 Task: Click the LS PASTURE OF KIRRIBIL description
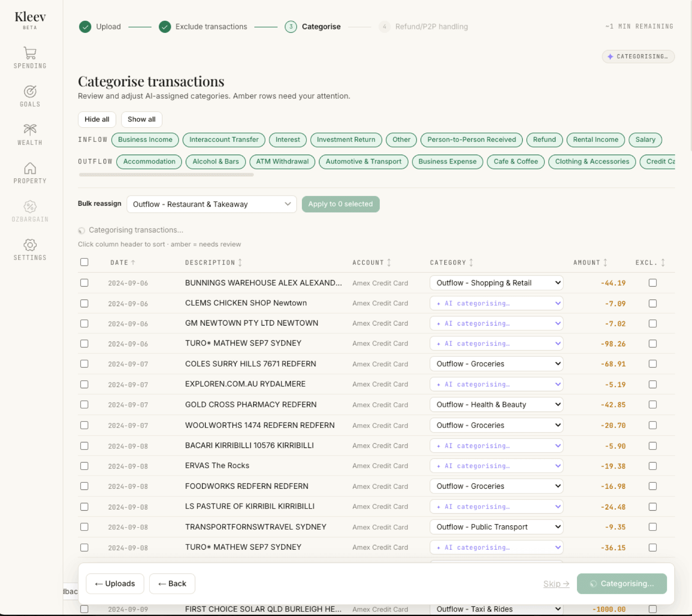[x=250, y=507]
